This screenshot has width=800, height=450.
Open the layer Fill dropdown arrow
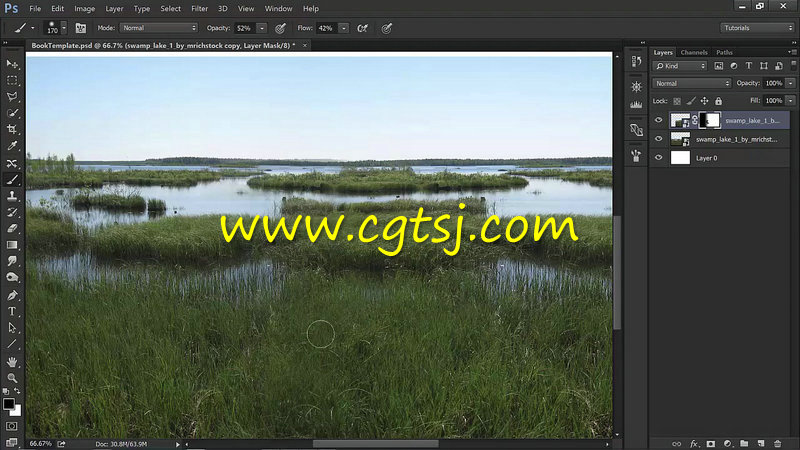pos(790,101)
